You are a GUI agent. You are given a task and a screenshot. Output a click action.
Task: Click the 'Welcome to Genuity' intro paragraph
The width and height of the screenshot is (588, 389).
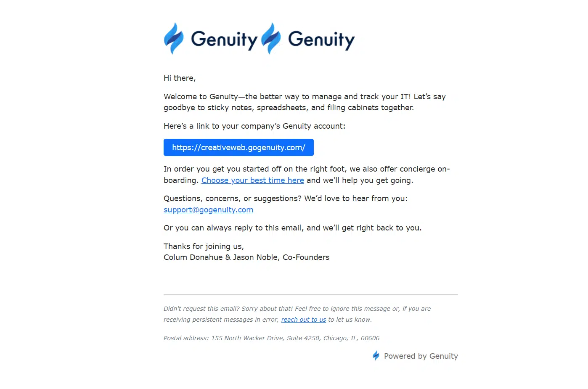coord(305,102)
